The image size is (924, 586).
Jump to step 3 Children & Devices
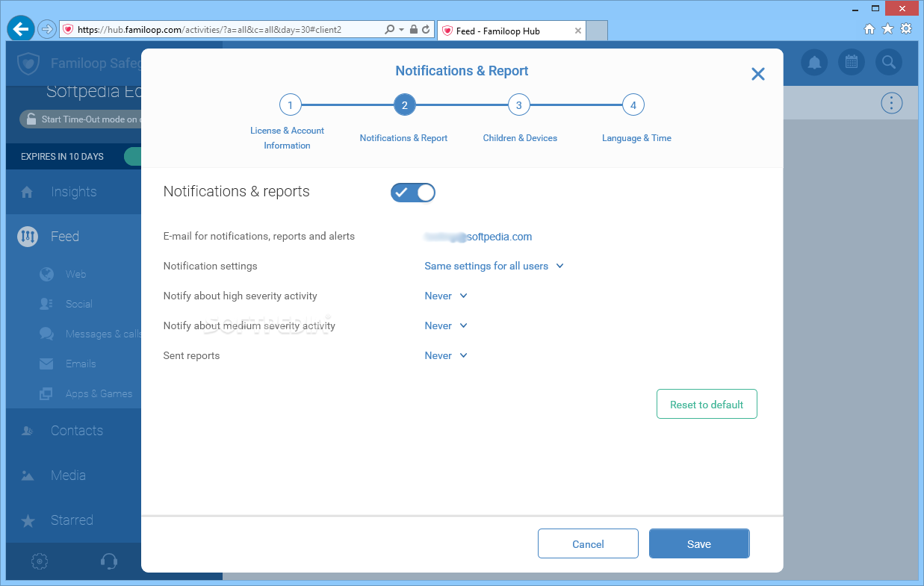519,105
